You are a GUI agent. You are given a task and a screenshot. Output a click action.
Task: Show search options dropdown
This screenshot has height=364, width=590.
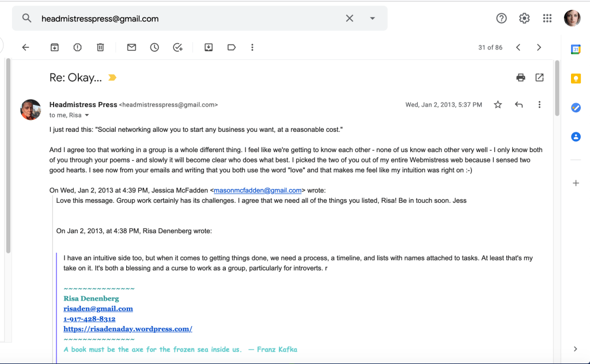[x=372, y=18]
